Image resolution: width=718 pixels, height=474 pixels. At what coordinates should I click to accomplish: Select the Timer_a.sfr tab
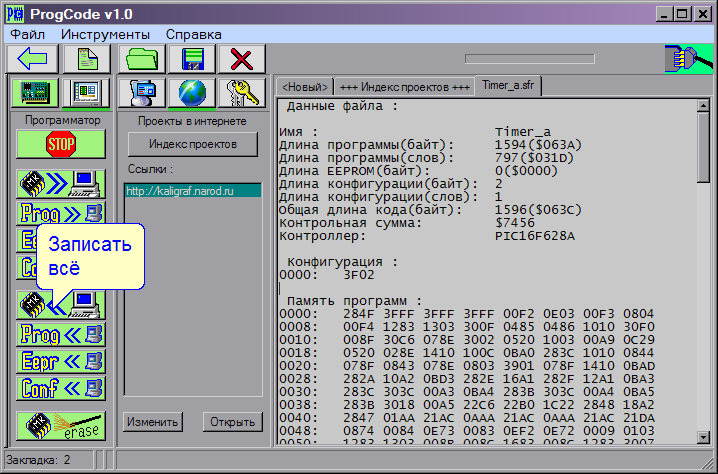(508, 85)
